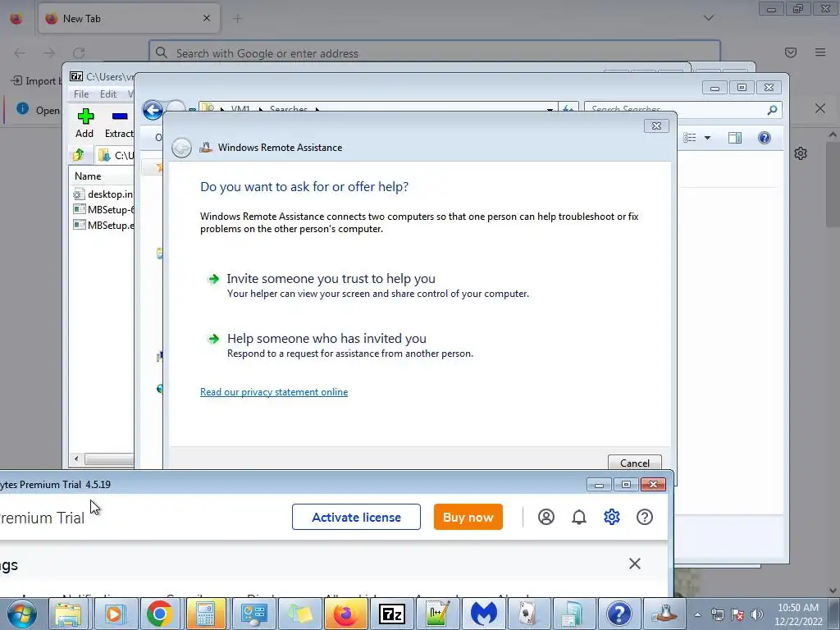The height and width of the screenshot is (630, 840).
Task: Click Firefox reload button
Action: pyautogui.click(x=79, y=53)
